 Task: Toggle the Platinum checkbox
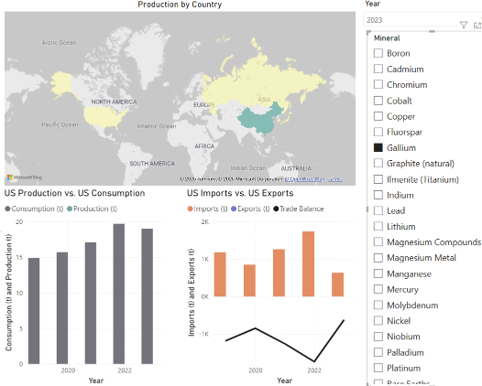(378, 368)
